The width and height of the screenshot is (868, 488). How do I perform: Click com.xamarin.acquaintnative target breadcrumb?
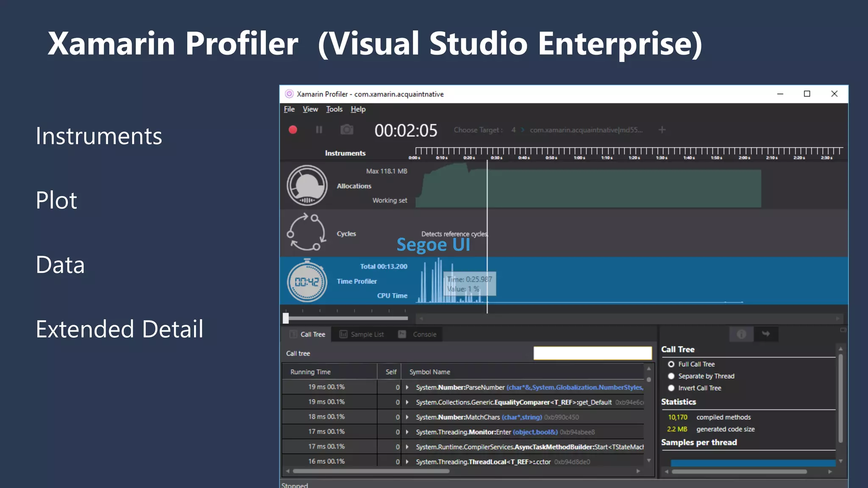point(586,130)
